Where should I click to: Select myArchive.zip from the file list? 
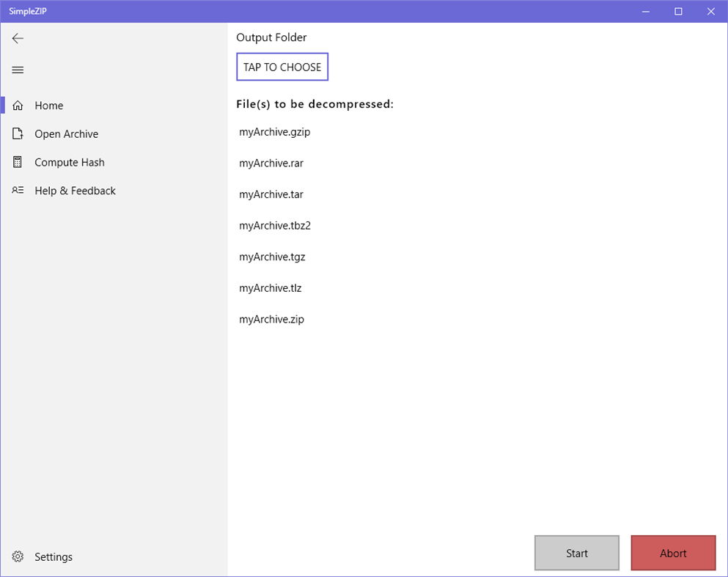point(271,319)
